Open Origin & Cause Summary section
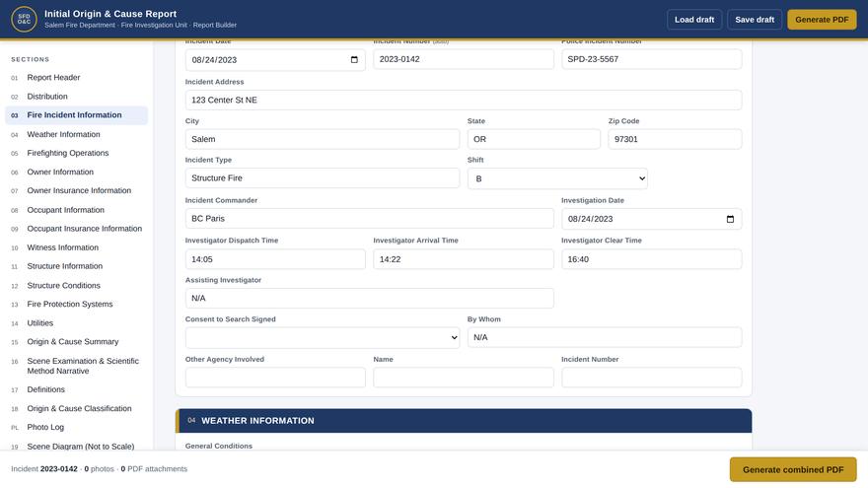 [76, 342]
